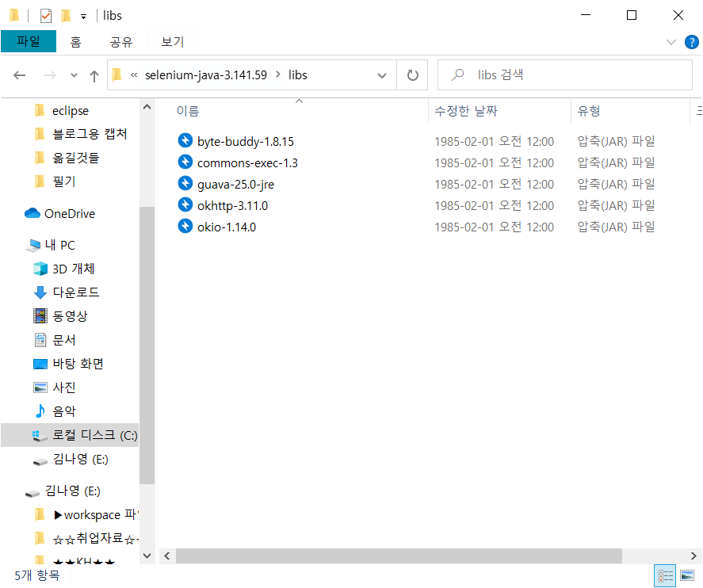
Task: Open 블로그용 캡처 folder
Action: tap(81, 134)
